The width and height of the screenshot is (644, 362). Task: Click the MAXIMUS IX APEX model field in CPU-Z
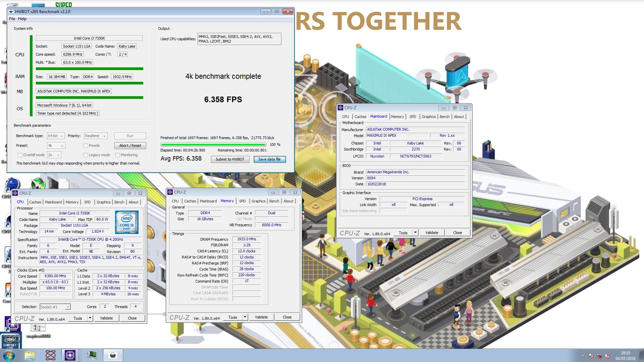coord(397,135)
